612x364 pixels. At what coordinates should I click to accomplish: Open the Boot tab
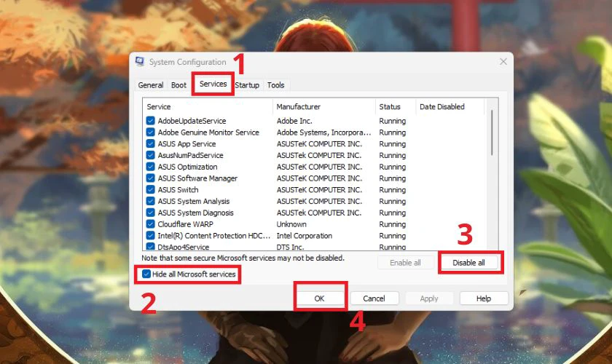coord(178,85)
